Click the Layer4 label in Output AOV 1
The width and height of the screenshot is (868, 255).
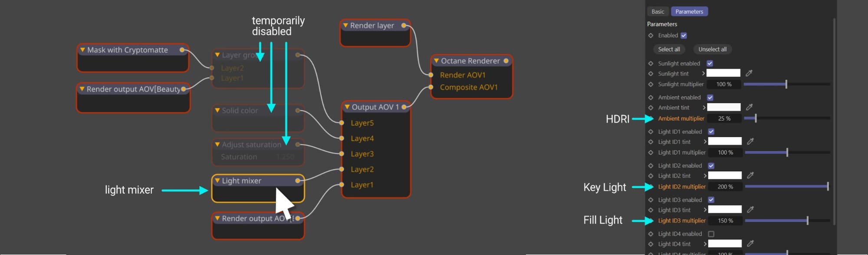(362, 139)
